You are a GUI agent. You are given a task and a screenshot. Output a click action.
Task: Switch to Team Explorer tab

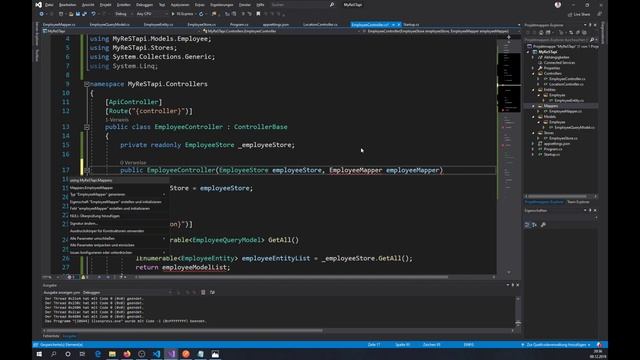click(578, 202)
